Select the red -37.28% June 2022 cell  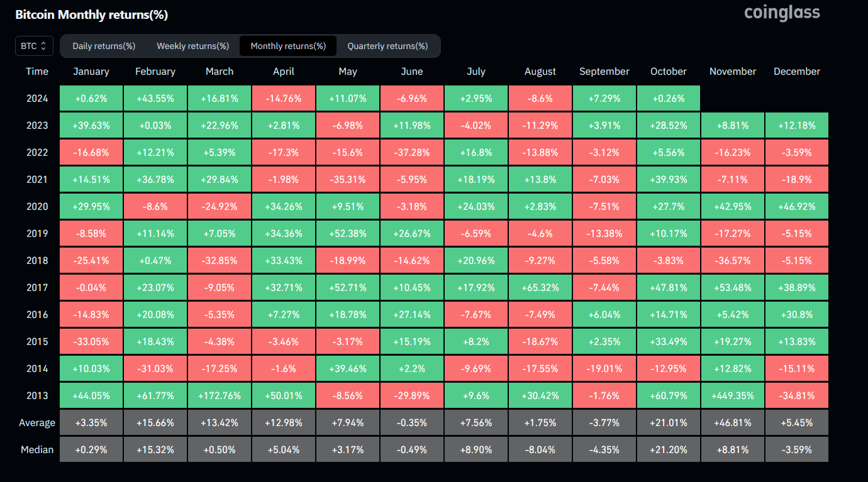[411, 152]
